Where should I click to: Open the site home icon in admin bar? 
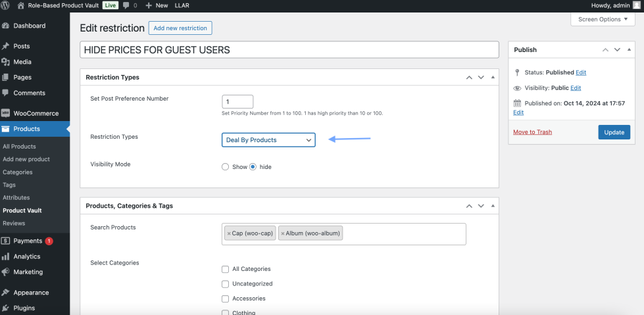pos(21,5)
